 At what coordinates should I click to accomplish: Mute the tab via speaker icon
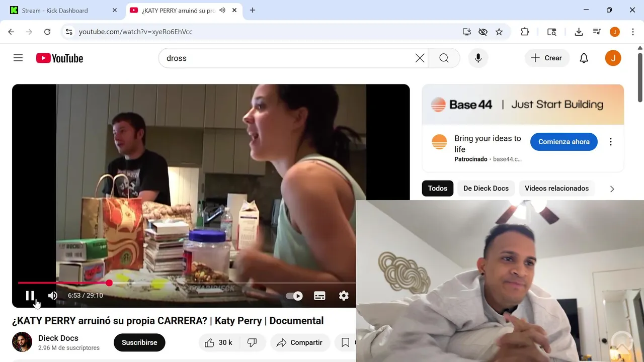coord(222,10)
